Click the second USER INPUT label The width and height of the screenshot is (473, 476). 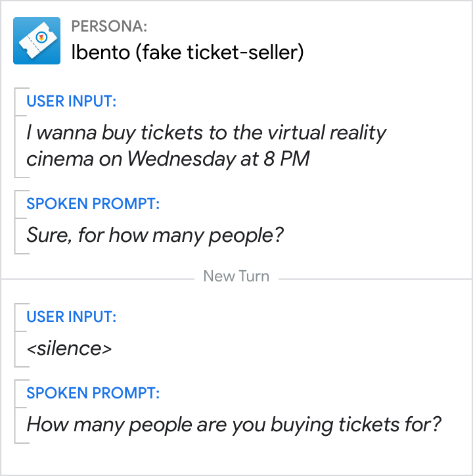(72, 317)
